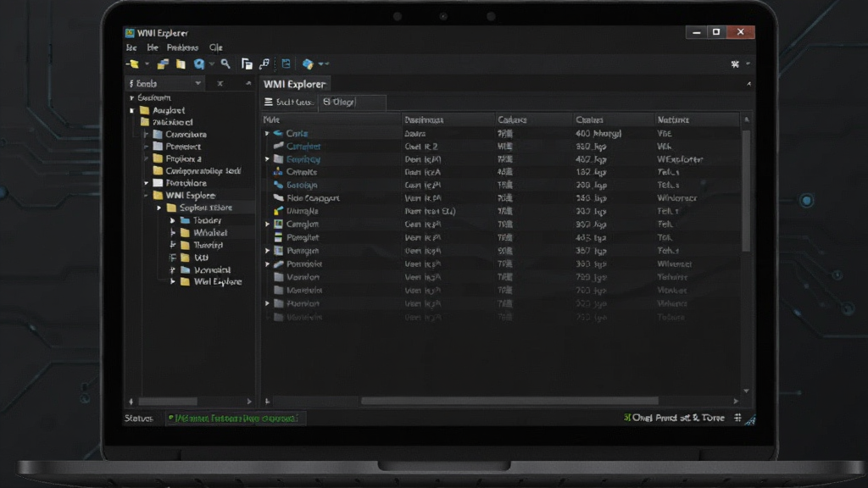Click the grid icon at the status bar's right end
868x488 pixels.
[x=737, y=418]
